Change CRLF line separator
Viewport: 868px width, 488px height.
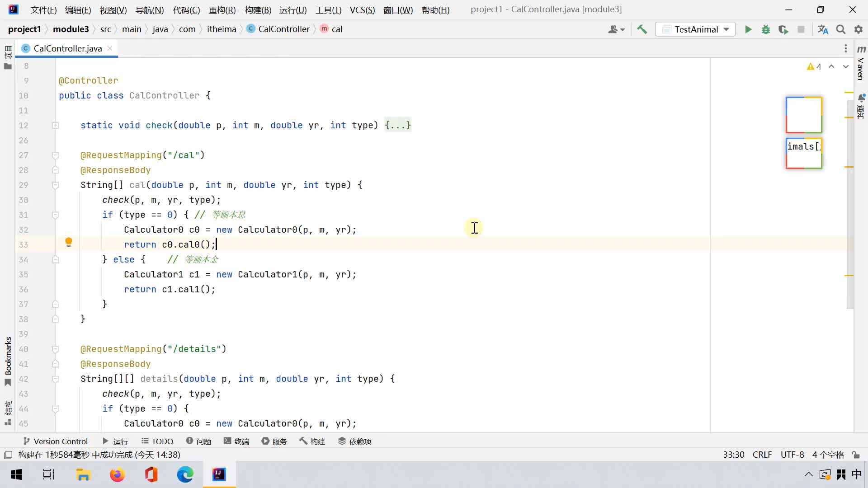[x=762, y=455]
